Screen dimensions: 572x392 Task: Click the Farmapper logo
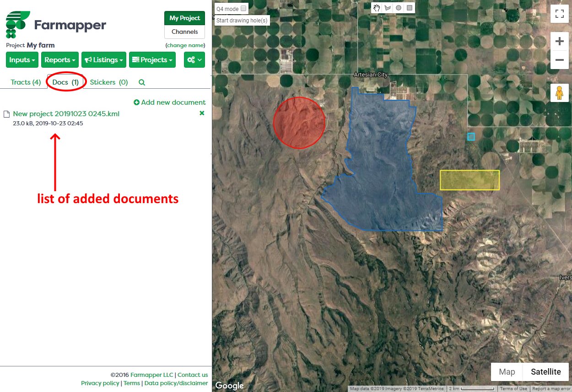point(56,24)
